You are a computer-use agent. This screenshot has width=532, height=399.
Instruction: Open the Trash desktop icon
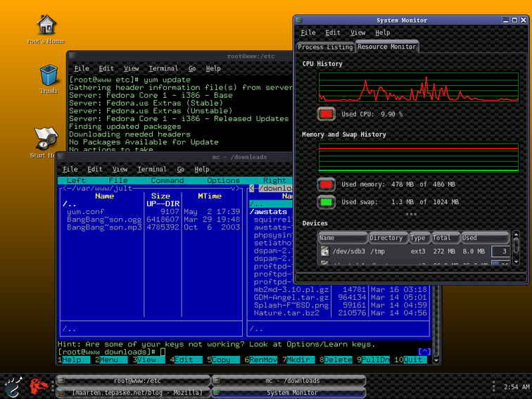[49, 75]
